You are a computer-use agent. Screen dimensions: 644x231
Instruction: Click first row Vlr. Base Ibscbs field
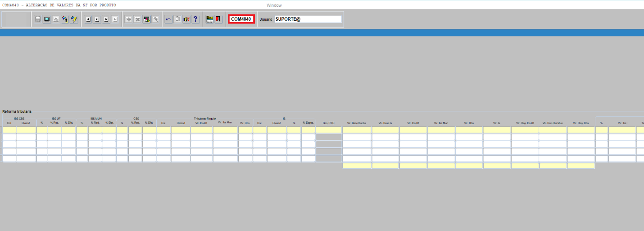(x=357, y=130)
